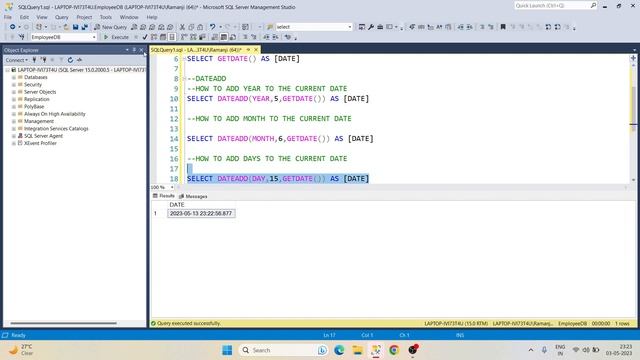
Task: Click the Save All icon
Action: (x=84, y=27)
